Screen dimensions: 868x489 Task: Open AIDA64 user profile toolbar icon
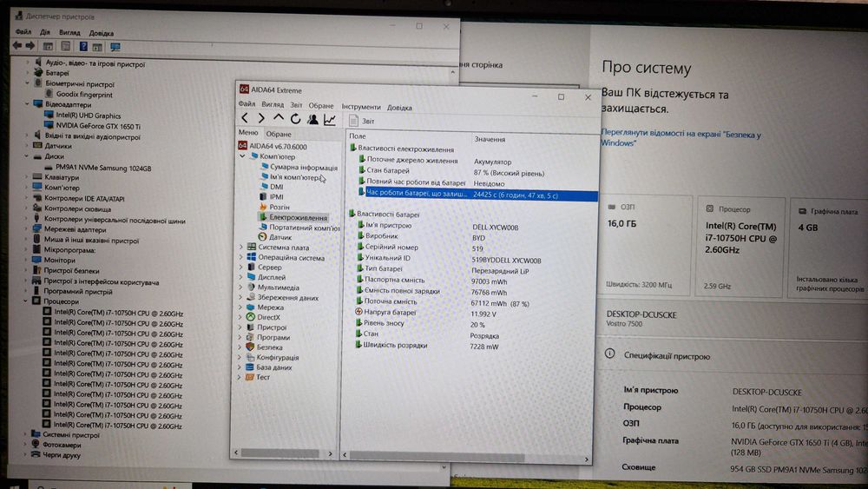point(312,119)
